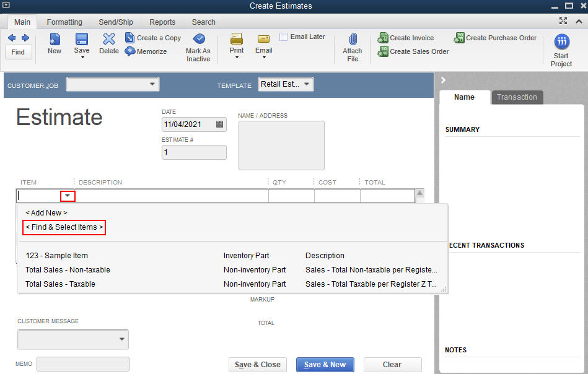Select the Name tab in side panel

[464, 97]
